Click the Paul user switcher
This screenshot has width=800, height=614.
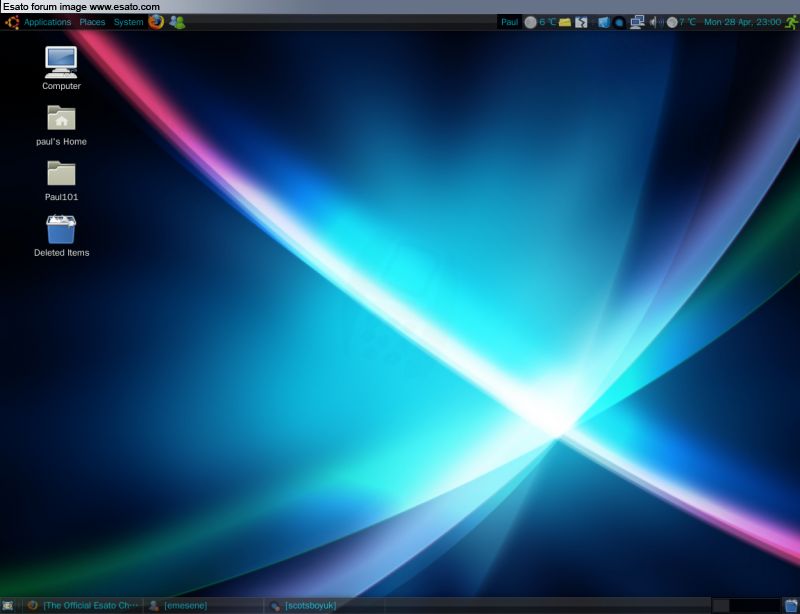coord(509,22)
